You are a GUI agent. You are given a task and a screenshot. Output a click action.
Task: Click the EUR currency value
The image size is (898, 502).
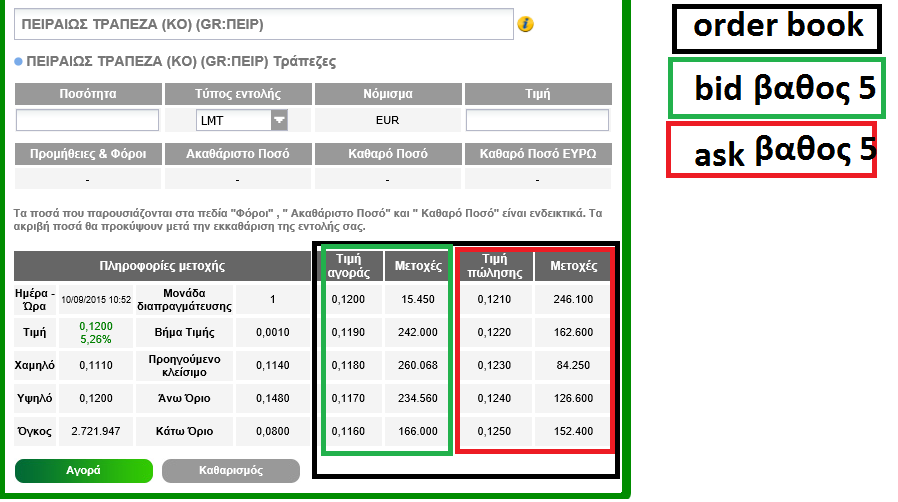(387, 120)
